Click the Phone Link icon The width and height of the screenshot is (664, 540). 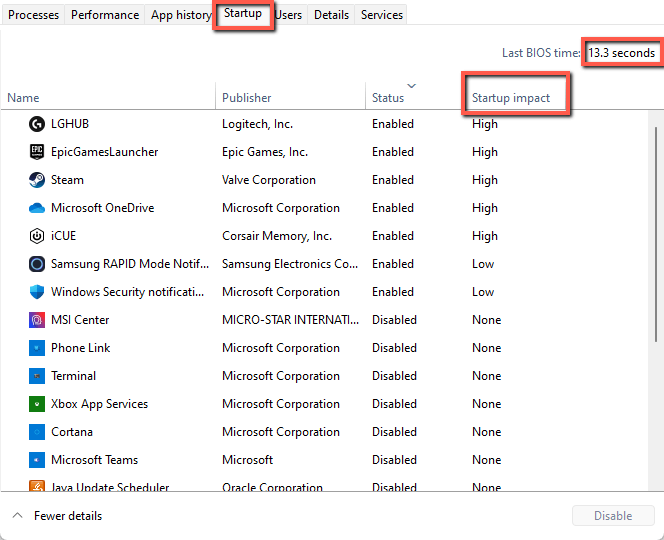(37, 348)
